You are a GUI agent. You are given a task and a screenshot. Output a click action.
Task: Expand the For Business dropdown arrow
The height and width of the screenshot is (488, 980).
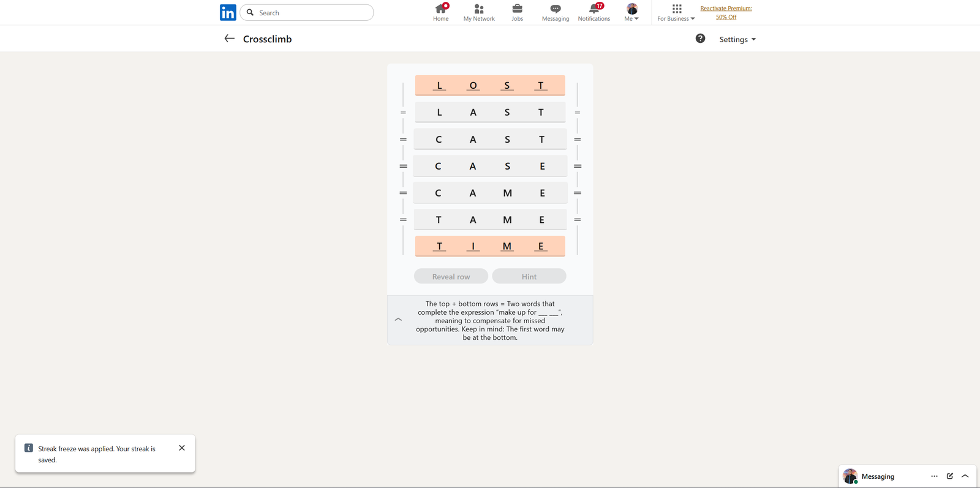(693, 19)
